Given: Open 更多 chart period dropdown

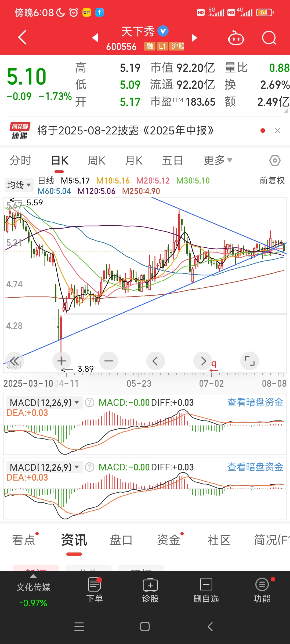Looking at the screenshot, I should [x=218, y=160].
